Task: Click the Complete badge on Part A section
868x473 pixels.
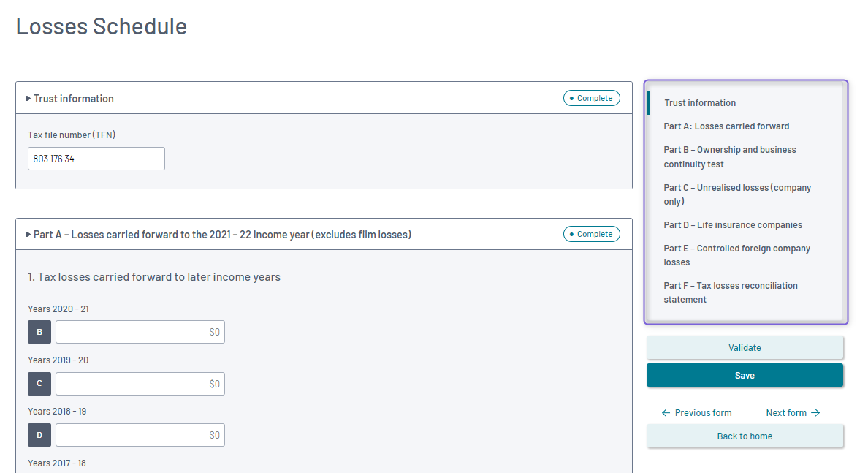Action: coord(591,234)
